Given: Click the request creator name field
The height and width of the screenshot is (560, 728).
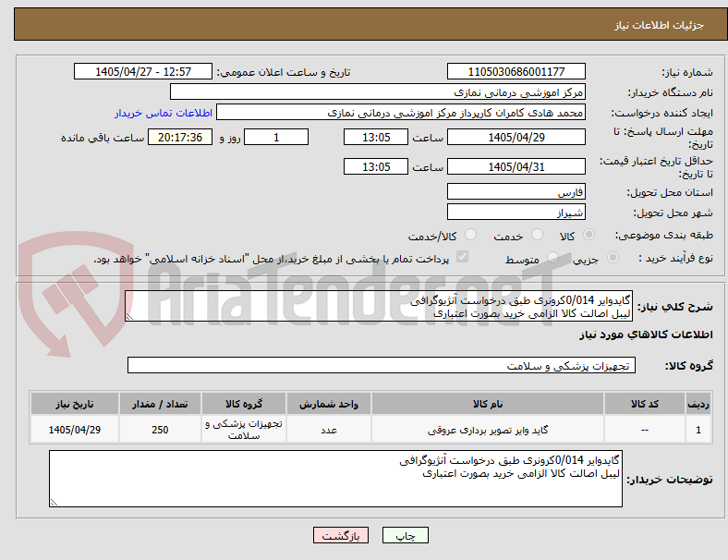Looking at the screenshot, I should pos(401,113).
